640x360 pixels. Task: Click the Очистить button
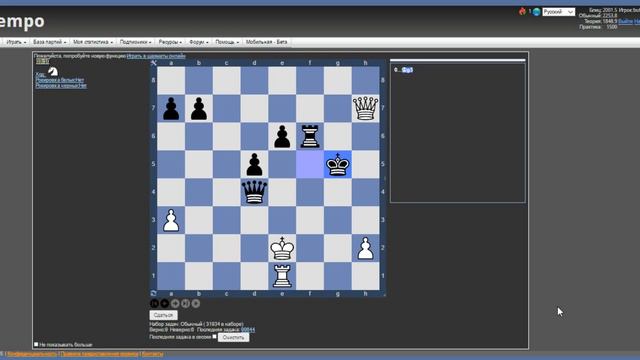(x=233, y=338)
